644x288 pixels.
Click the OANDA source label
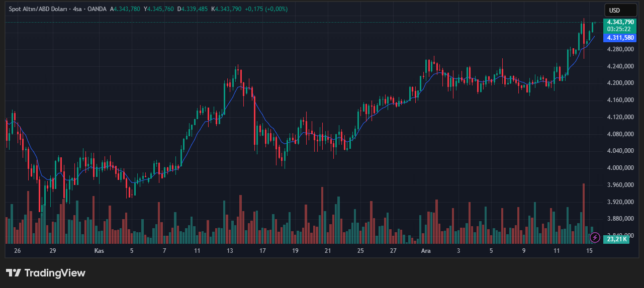click(98, 9)
